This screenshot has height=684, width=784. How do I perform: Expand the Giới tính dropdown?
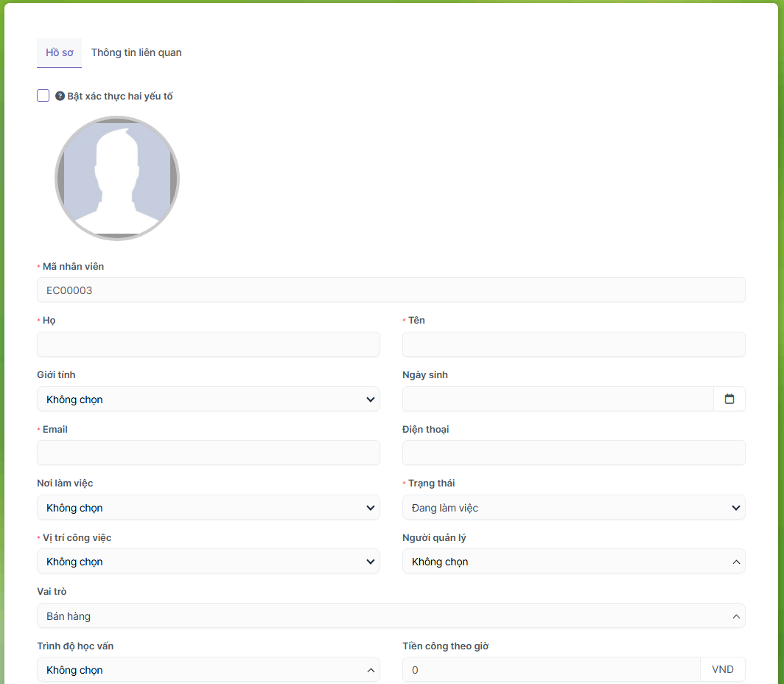[208, 399]
